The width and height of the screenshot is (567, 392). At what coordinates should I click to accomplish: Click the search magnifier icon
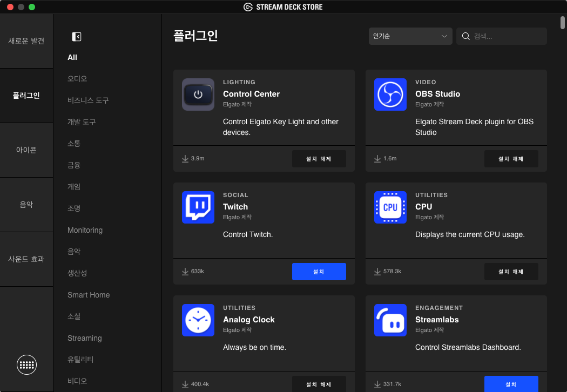(465, 36)
